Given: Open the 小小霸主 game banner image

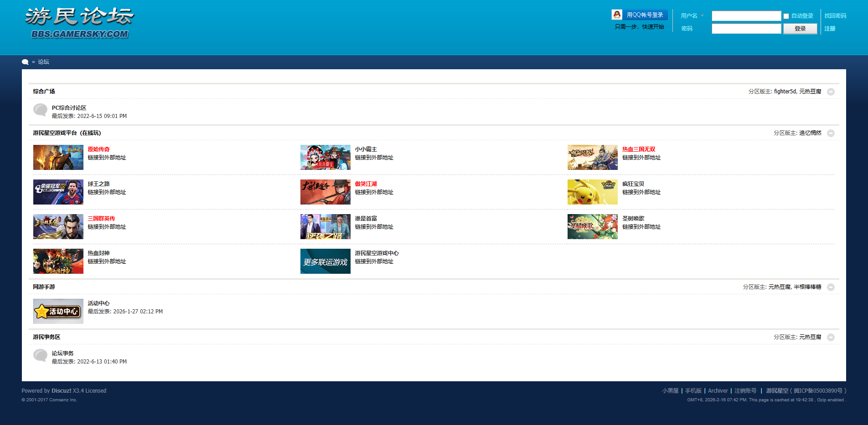Looking at the screenshot, I should 325,157.
